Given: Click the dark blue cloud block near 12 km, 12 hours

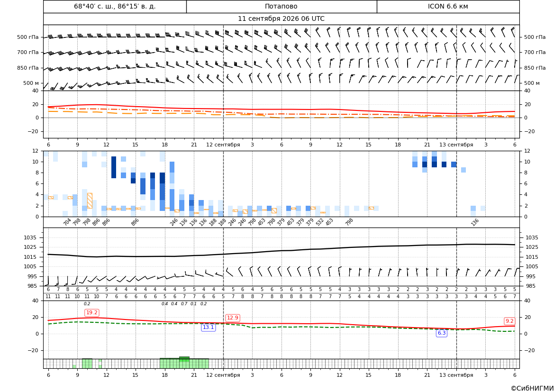Looking at the screenshot, I should (x=114, y=167).
